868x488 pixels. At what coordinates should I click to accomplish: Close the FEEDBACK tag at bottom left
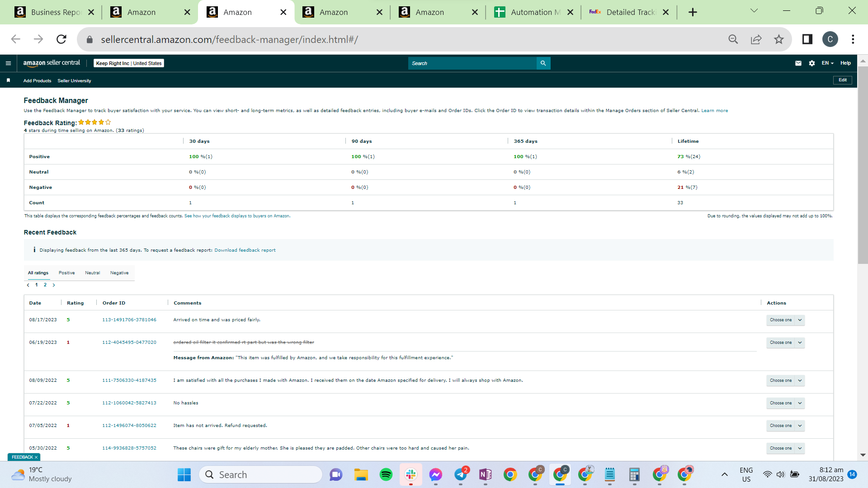(36, 457)
